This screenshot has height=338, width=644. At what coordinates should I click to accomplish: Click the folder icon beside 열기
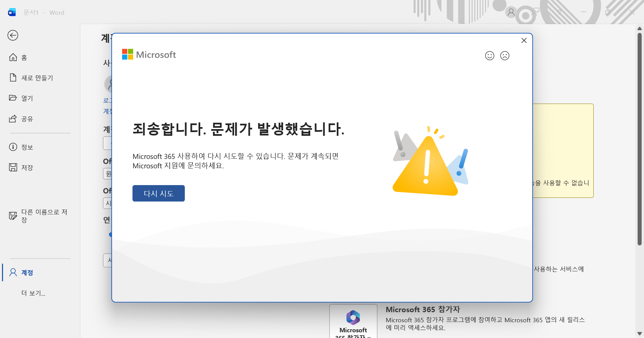click(13, 98)
